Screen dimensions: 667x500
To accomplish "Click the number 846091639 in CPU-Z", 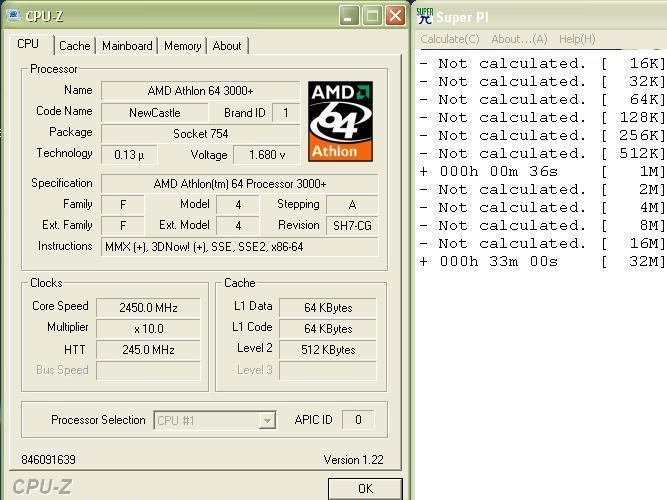I will [x=48, y=460].
